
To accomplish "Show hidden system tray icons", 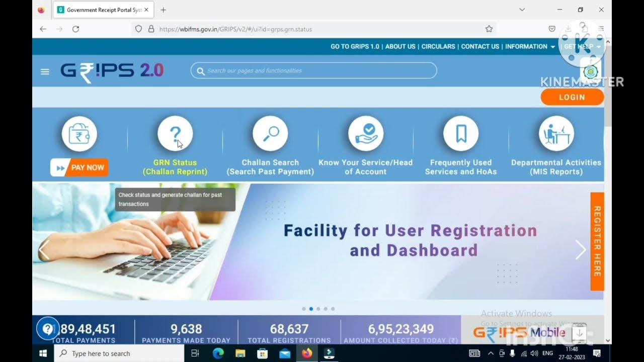I will (491, 353).
